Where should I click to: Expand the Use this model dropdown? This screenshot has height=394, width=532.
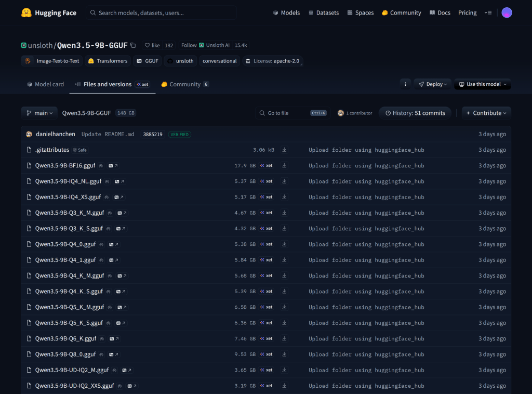pyautogui.click(x=483, y=84)
